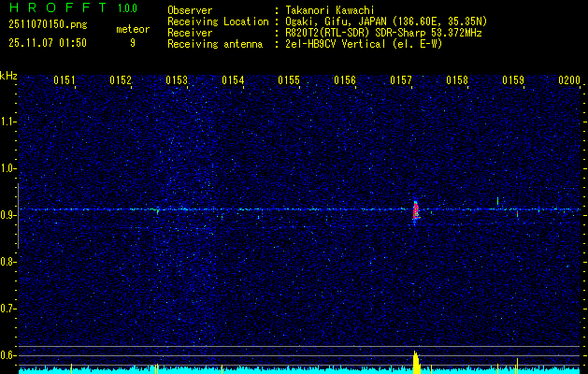Click the 0.9 frequency axis label
The width and height of the screenshot is (588, 374).
[x=9, y=215]
